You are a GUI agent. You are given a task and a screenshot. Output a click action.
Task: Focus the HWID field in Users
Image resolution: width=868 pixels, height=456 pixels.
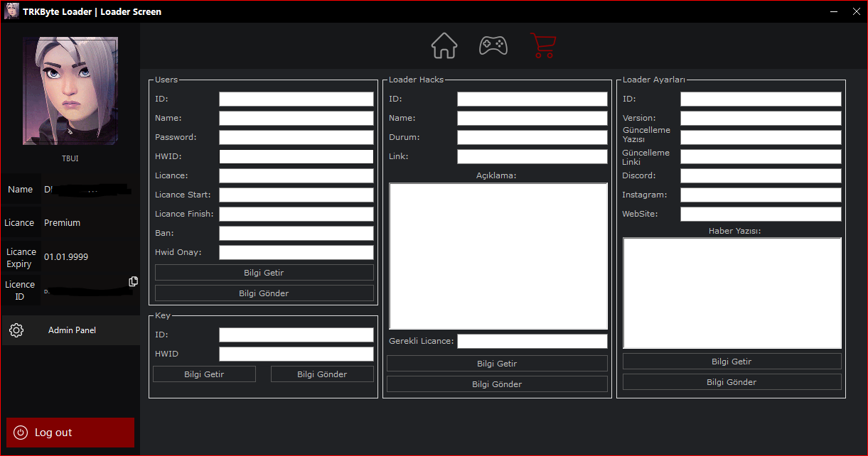[296, 156]
